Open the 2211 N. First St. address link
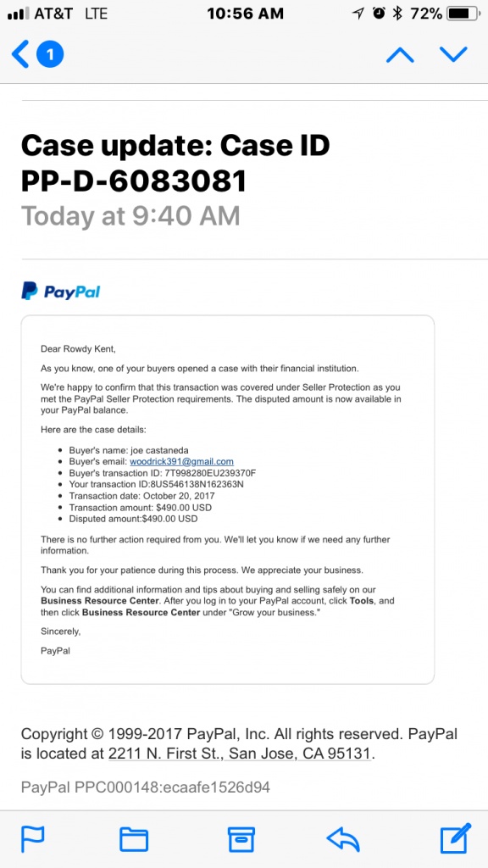Image resolution: width=488 pixels, height=868 pixels. (240, 753)
